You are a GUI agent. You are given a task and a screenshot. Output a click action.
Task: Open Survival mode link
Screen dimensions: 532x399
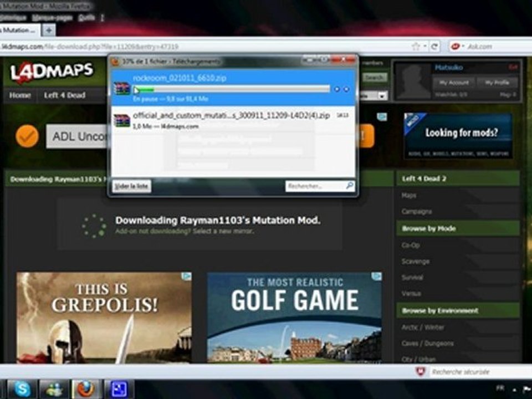(412, 278)
